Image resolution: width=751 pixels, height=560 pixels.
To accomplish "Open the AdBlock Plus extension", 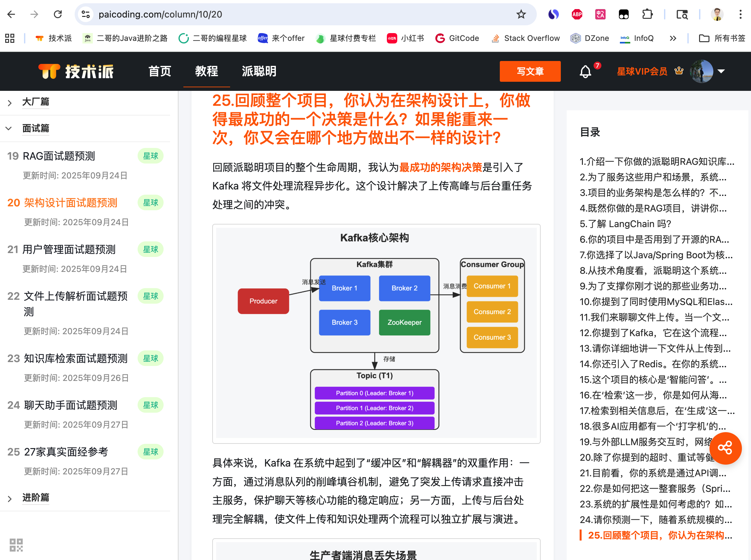I will click(x=577, y=14).
